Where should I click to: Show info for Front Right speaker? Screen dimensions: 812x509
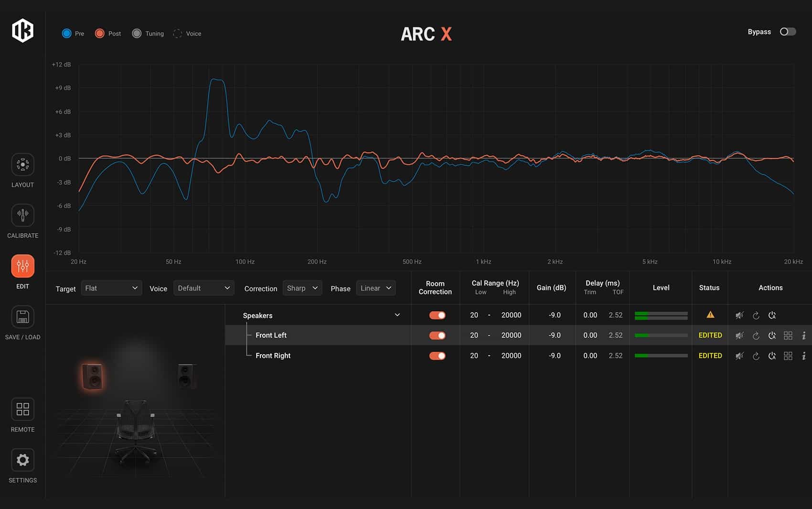[x=804, y=356]
